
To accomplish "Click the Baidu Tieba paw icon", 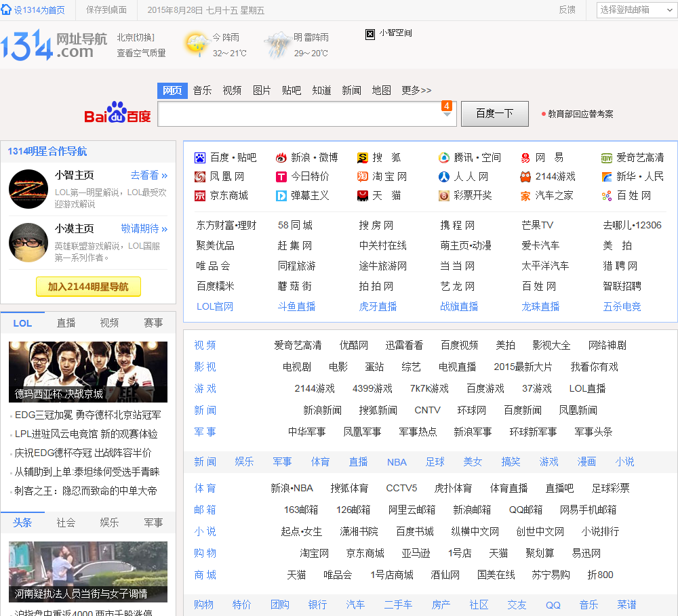I will coord(200,158).
